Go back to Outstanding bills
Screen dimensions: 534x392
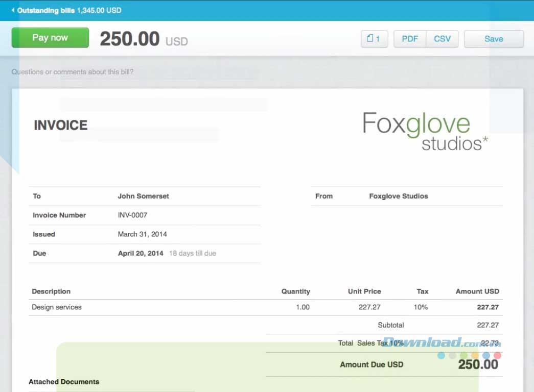point(46,10)
